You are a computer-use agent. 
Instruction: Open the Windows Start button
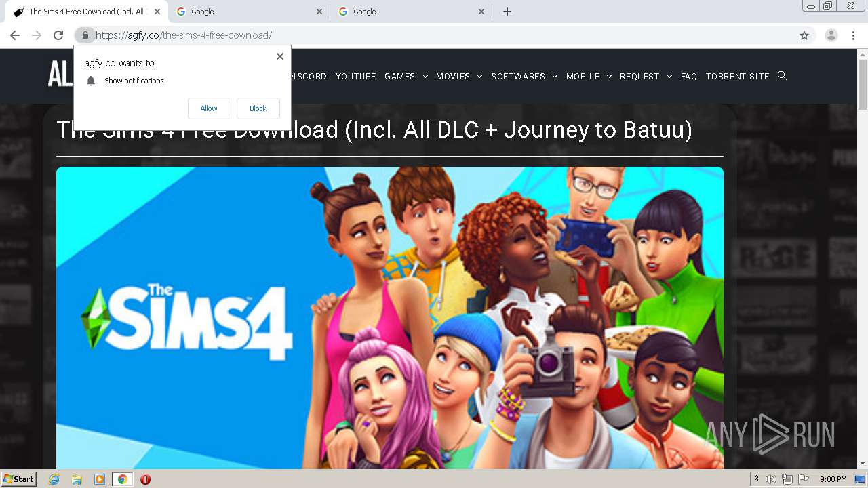(x=19, y=479)
